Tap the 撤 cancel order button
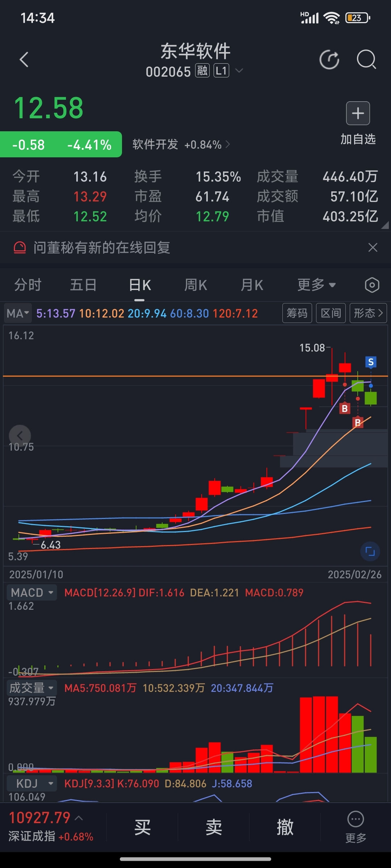Viewport: 391px width, 868px height. (x=285, y=827)
